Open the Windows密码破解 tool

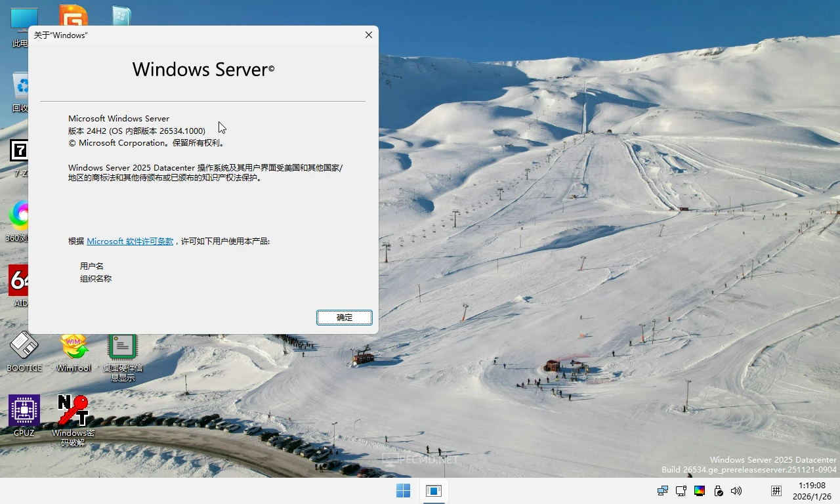pyautogui.click(x=73, y=410)
